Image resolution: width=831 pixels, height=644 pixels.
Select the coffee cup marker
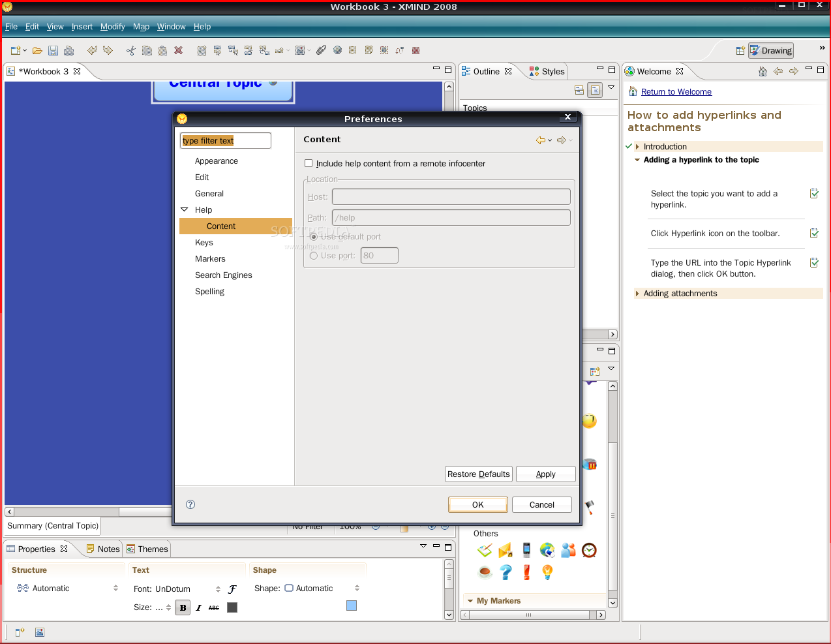[485, 572]
